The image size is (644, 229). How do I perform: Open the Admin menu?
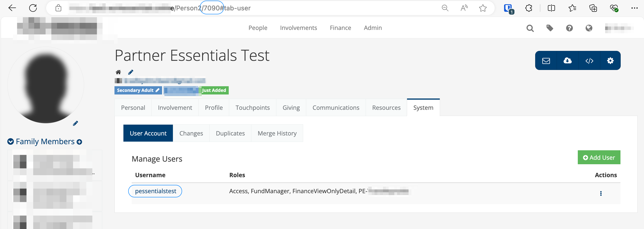(x=373, y=28)
